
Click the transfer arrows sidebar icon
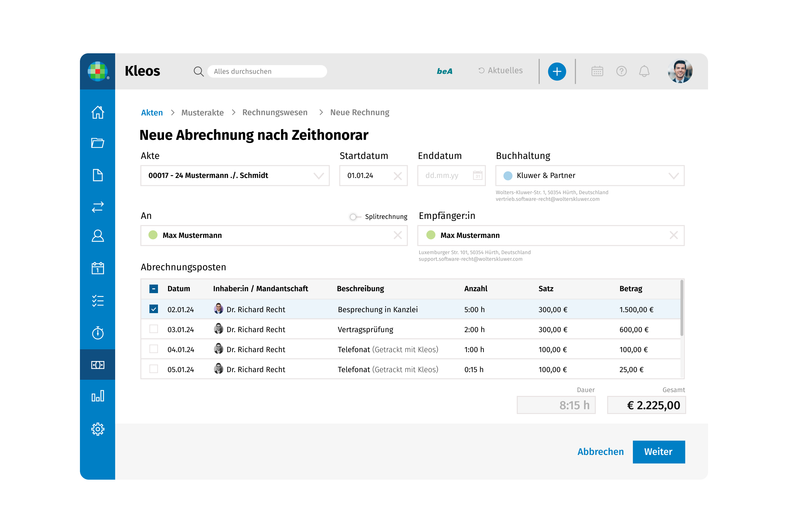point(98,207)
